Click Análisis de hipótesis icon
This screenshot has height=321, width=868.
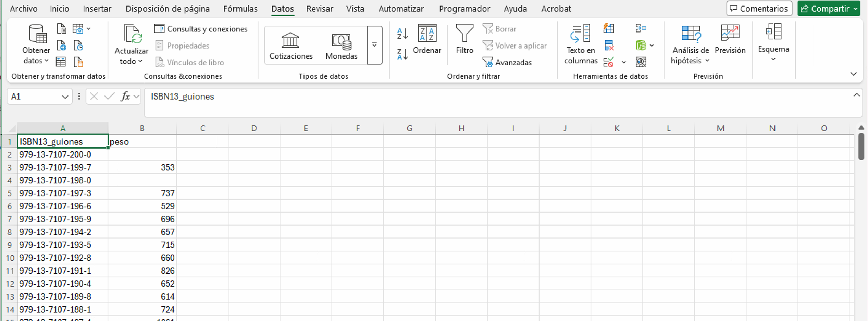[x=691, y=34]
